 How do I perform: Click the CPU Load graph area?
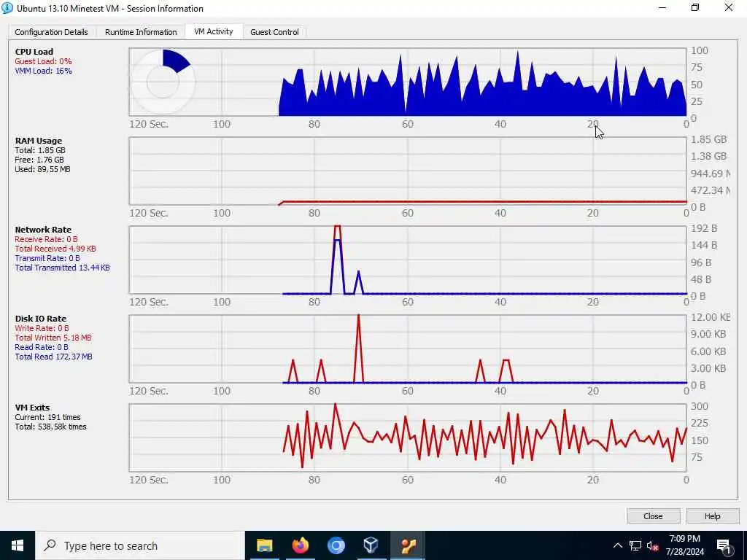click(x=407, y=82)
